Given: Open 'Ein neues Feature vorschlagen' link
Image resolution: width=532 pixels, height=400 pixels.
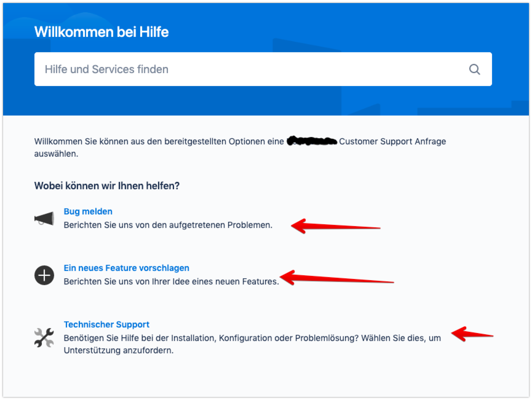Looking at the screenshot, I should (126, 268).
